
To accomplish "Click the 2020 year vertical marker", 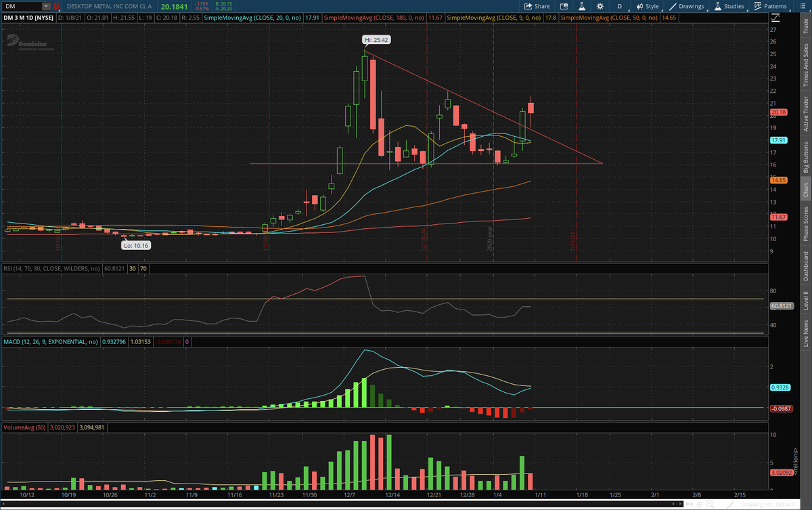I will tap(490, 239).
